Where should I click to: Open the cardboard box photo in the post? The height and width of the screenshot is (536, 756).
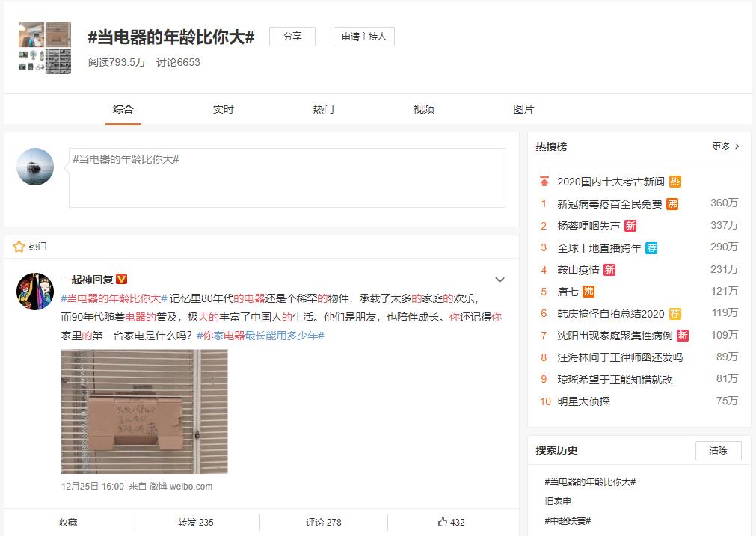point(144,411)
